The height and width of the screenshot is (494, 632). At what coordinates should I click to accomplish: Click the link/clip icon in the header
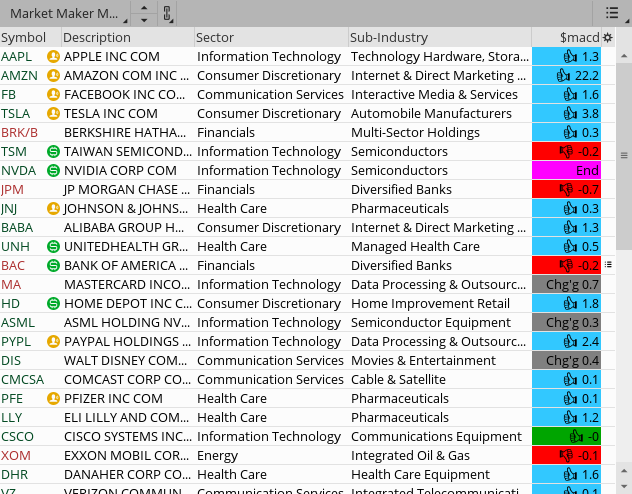[x=167, y=14]
